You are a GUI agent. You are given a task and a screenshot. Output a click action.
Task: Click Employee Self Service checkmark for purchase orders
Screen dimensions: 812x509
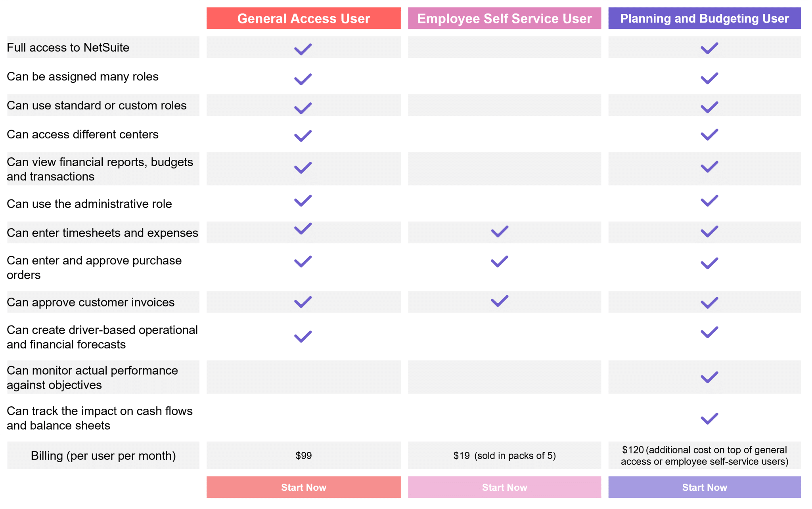pos(500,262)
